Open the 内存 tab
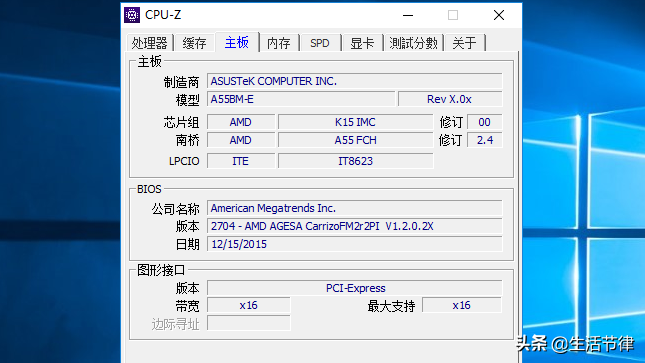 [279, 43]
